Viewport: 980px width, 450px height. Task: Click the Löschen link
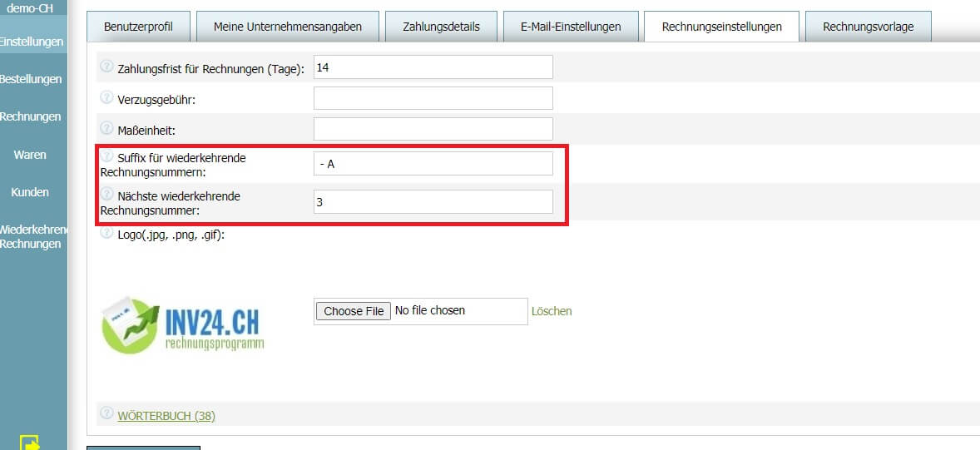coord(552,311)
